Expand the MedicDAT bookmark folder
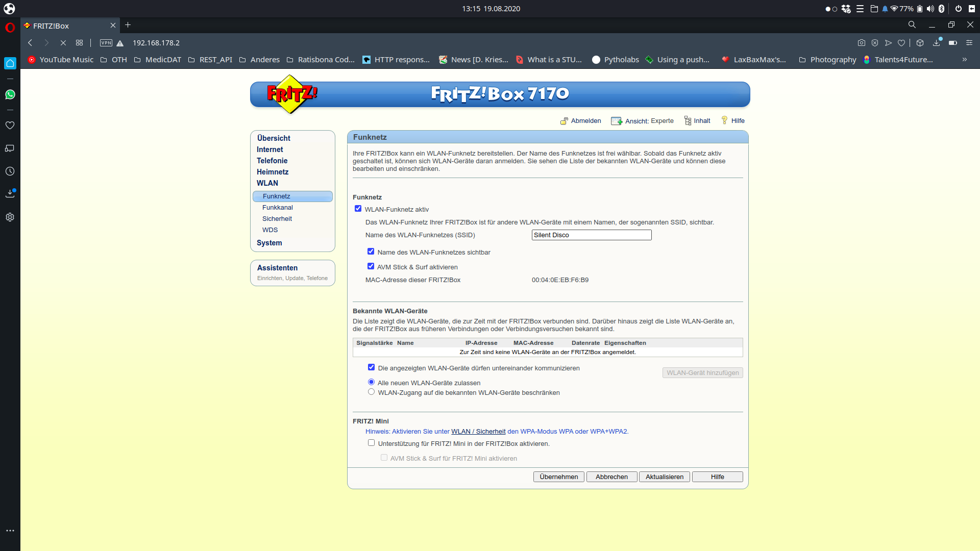This screenshot has width=980, height=551. click(158, 60)
